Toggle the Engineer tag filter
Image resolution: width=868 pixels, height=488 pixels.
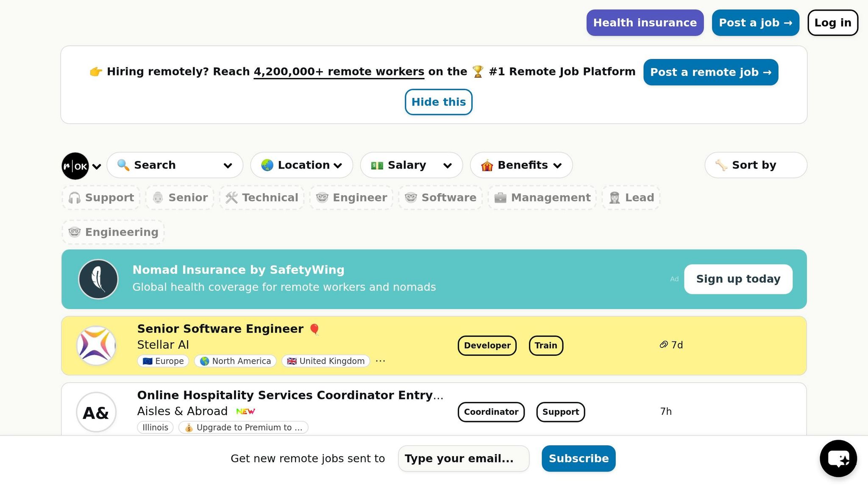(x=351, y=198)
